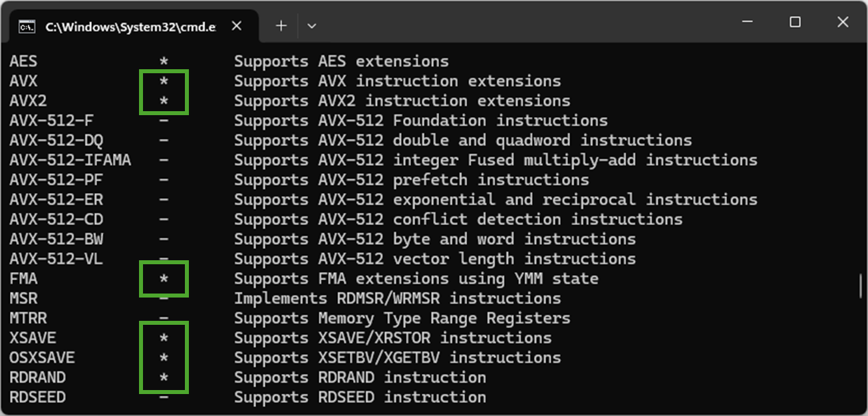Click the AVX-512-IFAMA feature name
Screen dimensions: 868x416
click(x=70, y=160)
